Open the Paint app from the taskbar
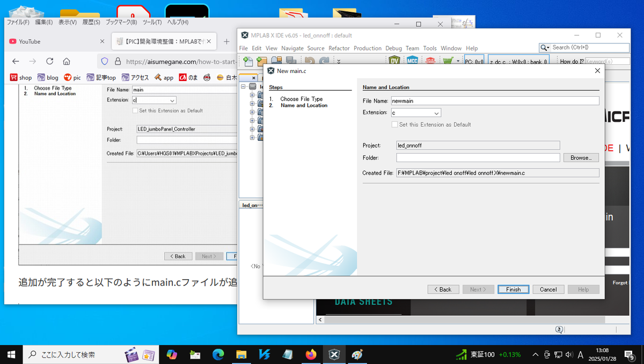 click(357, 354)
